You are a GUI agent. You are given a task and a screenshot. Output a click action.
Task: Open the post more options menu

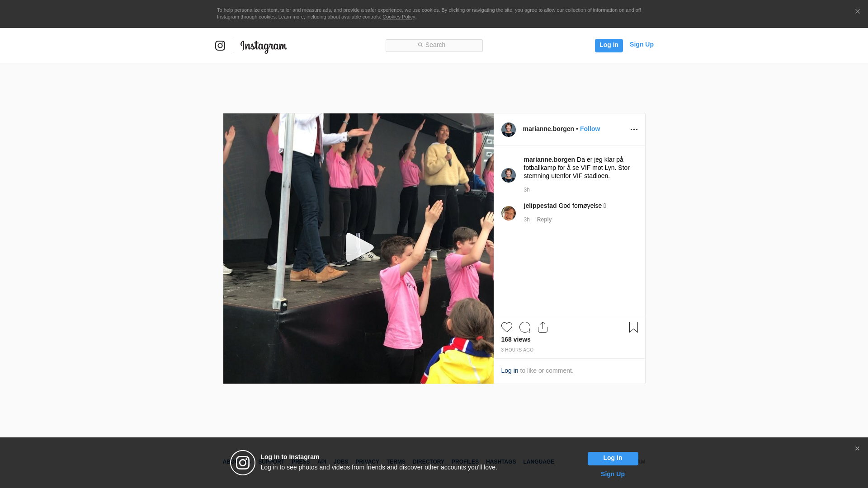point(634,130)
